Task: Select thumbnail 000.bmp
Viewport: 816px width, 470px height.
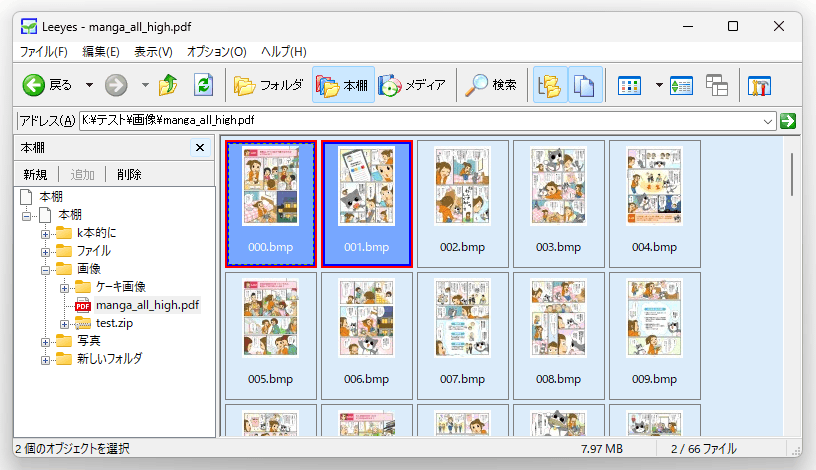Action: click(271, 204)
